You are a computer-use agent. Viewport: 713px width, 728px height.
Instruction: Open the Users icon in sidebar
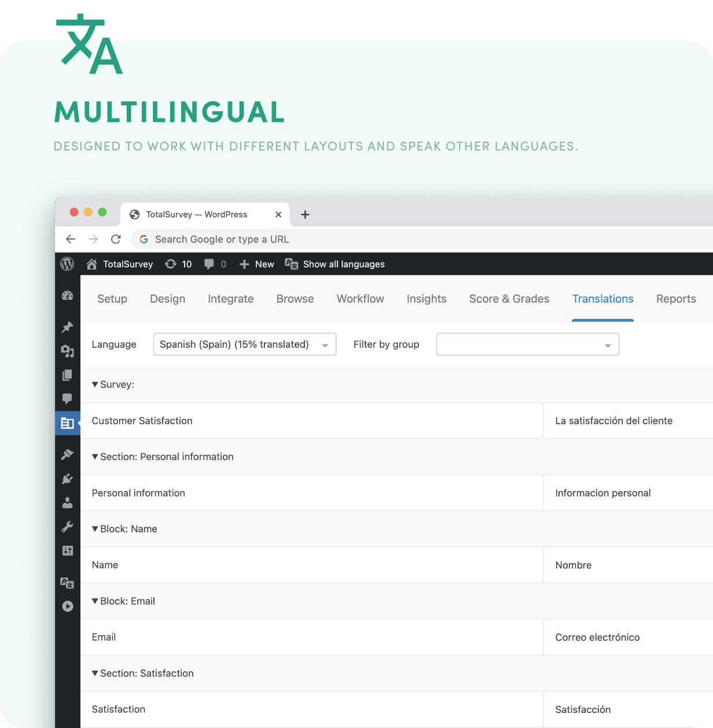(67, 502)
